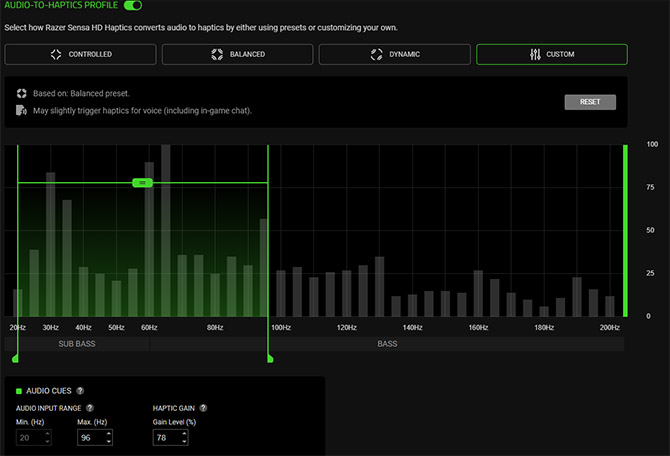This screenshot has width=670, height=456.
Task: Click the 30Hz axis label
Action: click(x=50, y=327)
